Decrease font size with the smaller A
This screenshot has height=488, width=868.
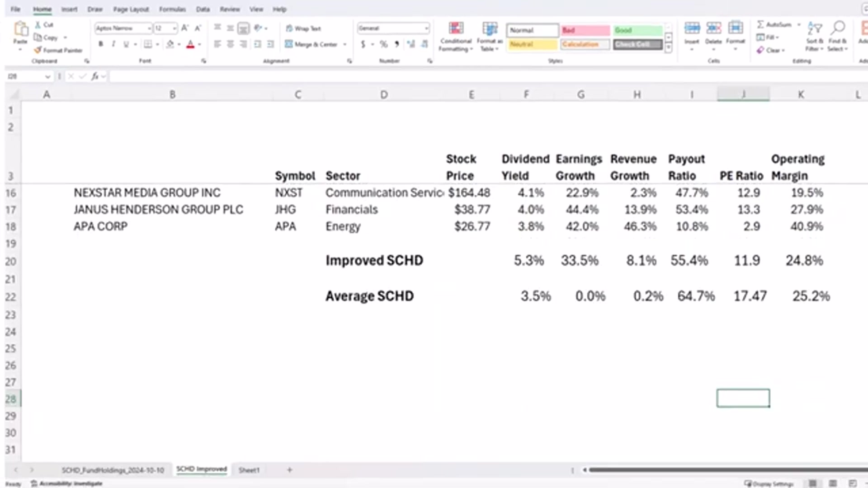coord(198,28)
